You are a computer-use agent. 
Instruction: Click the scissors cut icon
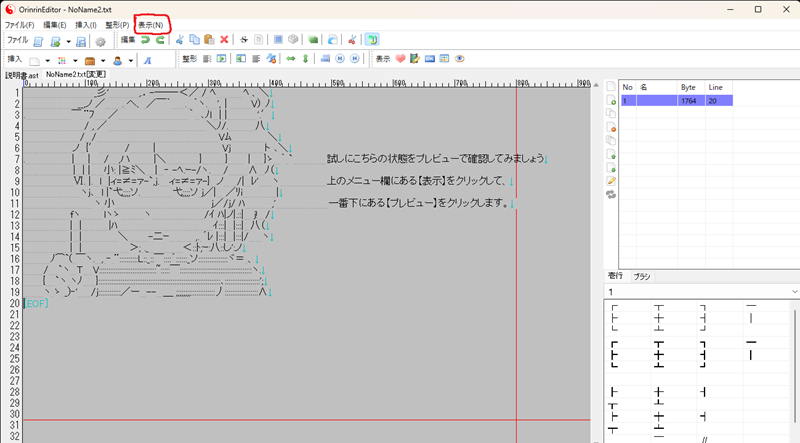[179, 40]
